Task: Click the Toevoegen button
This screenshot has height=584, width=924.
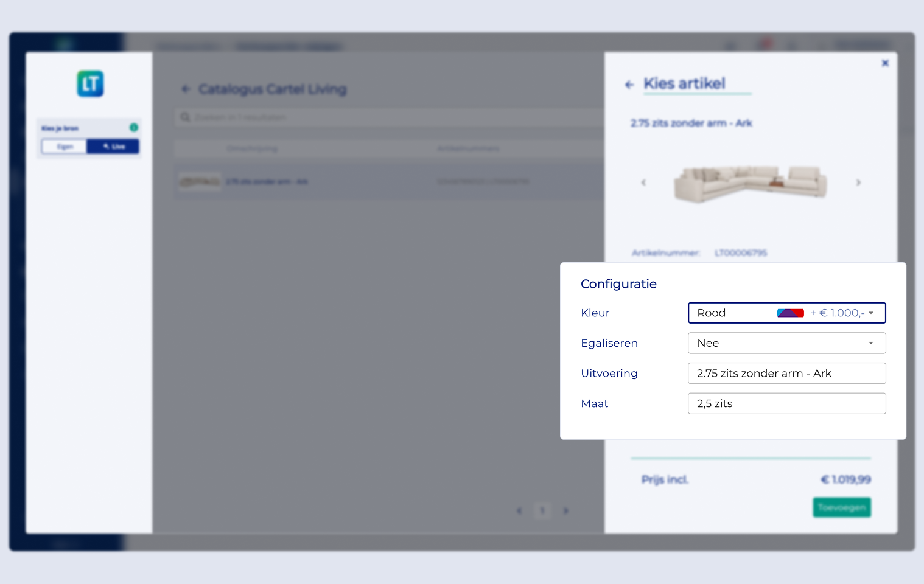Action: tap(841, 507)
